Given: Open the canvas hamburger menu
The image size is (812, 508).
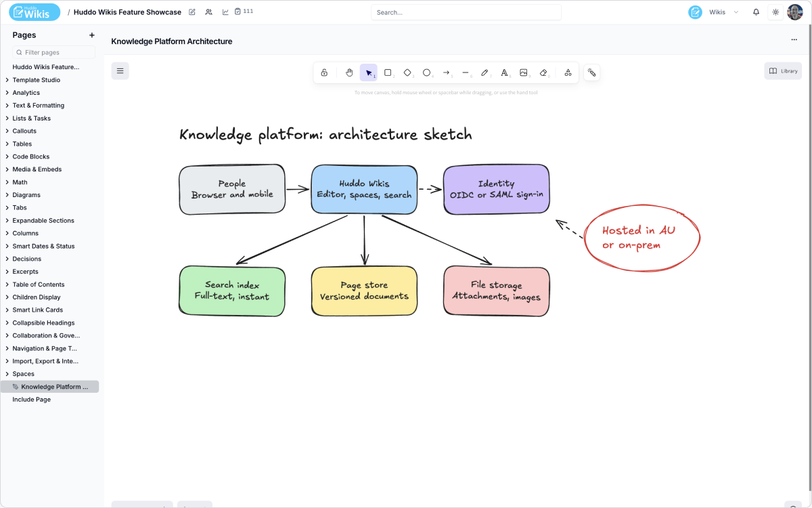Looking at the screenshot, I should click(x=120, y=70).
